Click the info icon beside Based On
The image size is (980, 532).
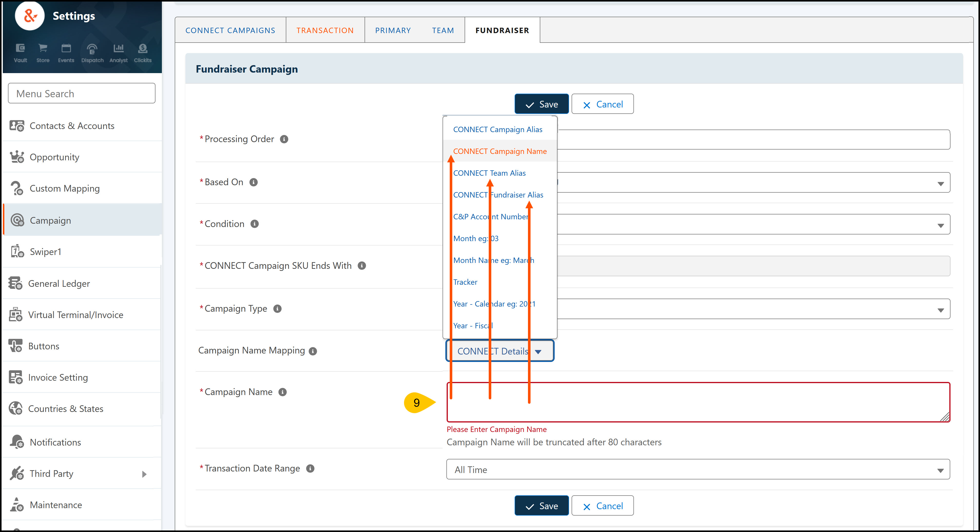(253, 182)
